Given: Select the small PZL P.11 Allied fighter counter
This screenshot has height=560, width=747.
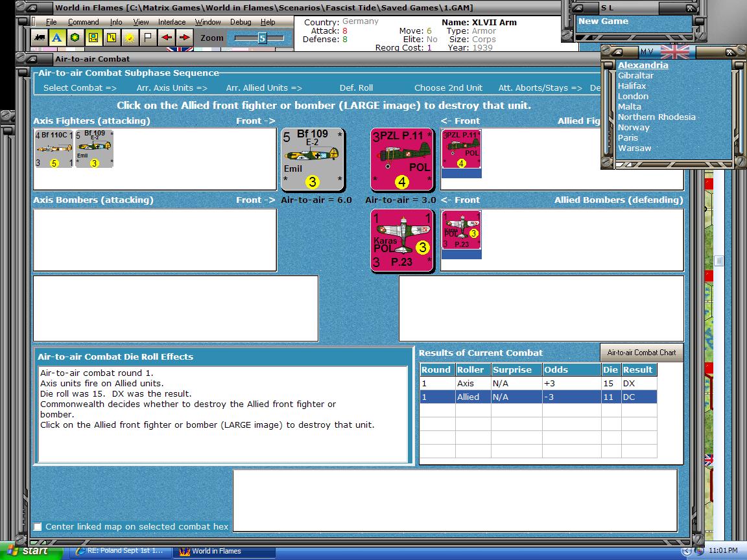Looking at the screenshot, I should (461, 148).
